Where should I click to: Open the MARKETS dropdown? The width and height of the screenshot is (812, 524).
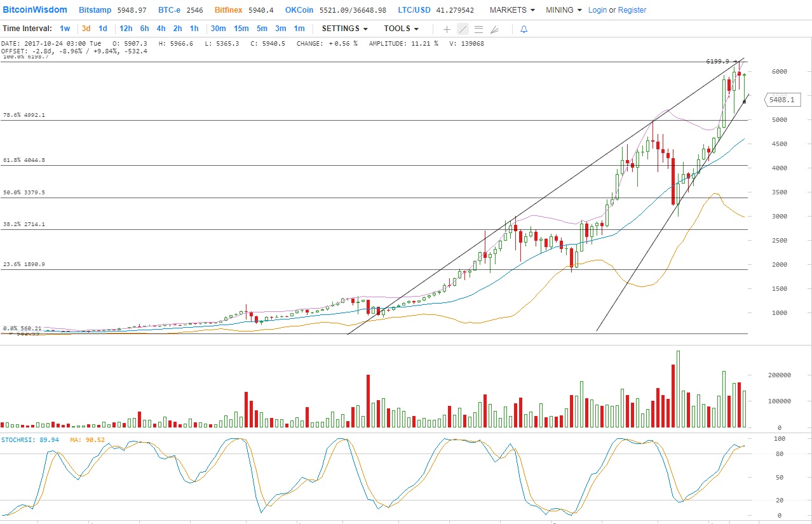512,10
